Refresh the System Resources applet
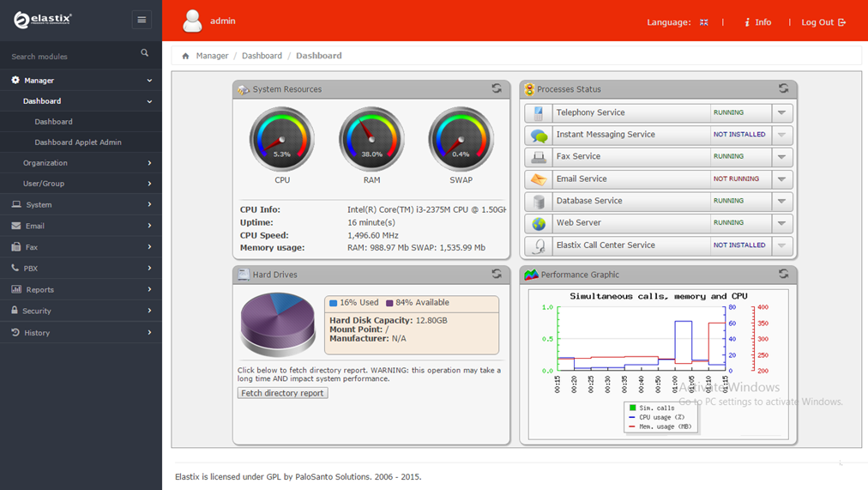This screenshot has width=868, height=490. click(x=497, y=88)
